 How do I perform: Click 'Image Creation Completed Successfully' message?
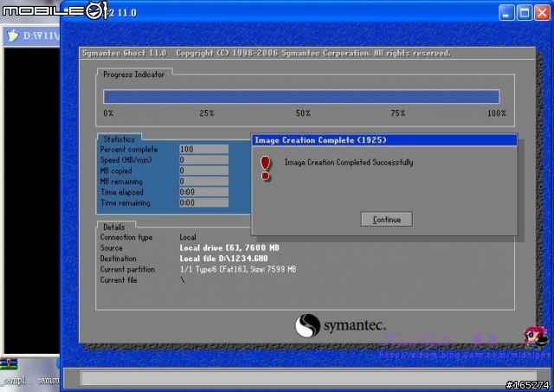[349, 163]
